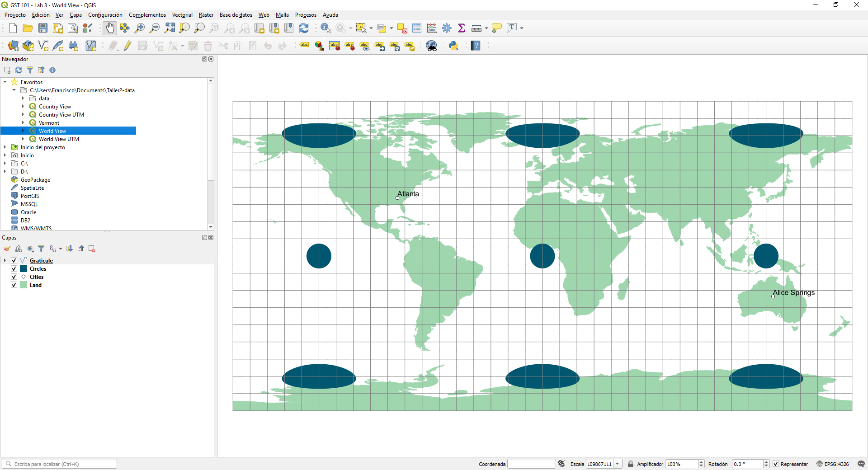Open the Python console icon
Image resolution: width=868 pixels, height=470 pixels.
[453, 46]
